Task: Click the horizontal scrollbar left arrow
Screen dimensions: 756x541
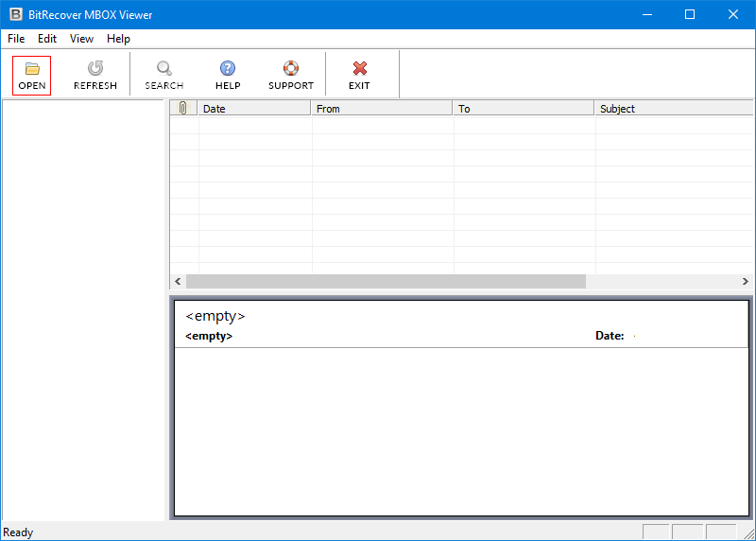Action: click(x=178, y=281)
